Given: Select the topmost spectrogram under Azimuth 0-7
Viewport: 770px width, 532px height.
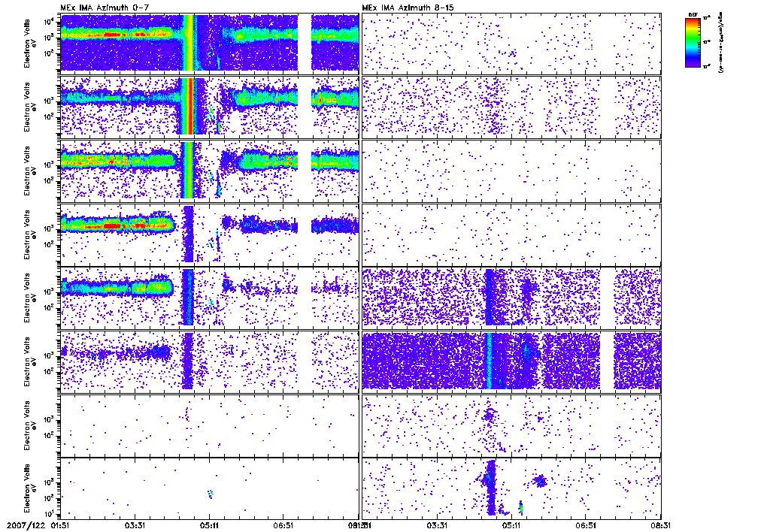Looking at the screenshot, I should click(x=209, y=43).
